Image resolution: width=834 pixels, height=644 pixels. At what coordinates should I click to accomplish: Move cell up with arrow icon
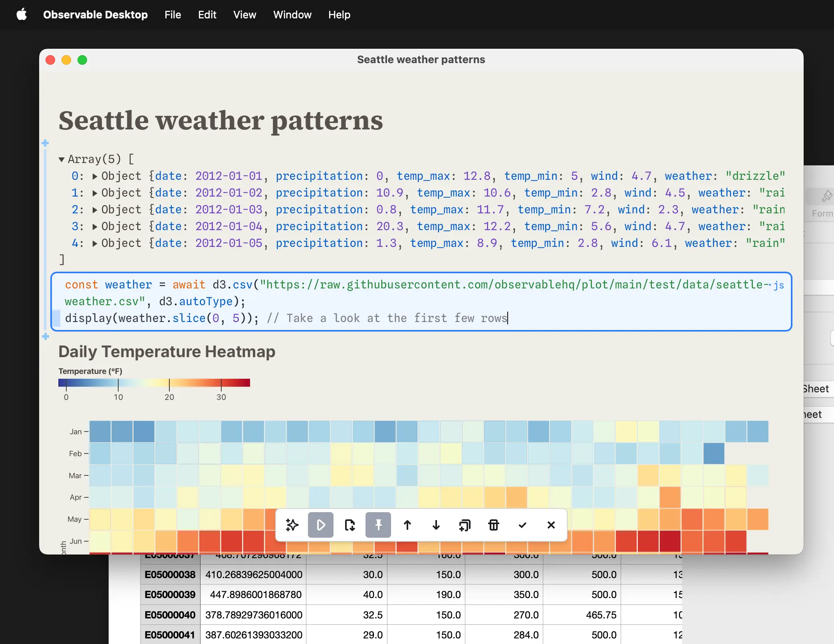point(407,525)
